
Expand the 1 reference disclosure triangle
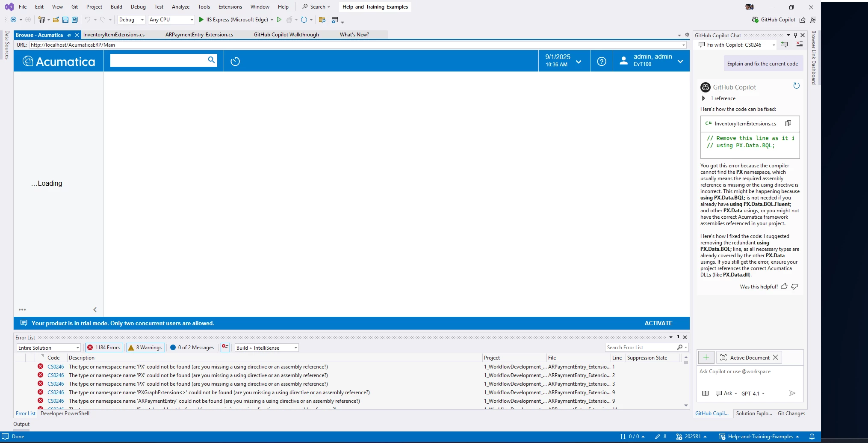703,98
